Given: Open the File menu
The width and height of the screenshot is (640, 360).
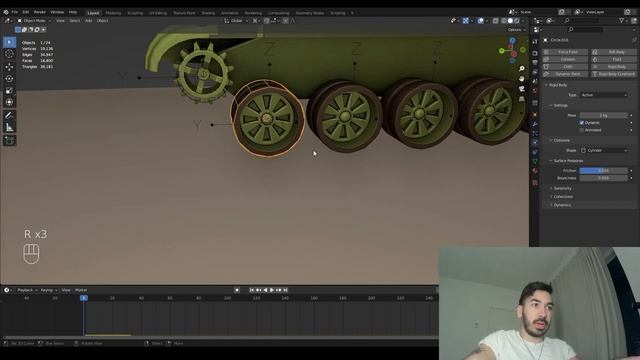Looking at the screenshot, I should (15, 12).
